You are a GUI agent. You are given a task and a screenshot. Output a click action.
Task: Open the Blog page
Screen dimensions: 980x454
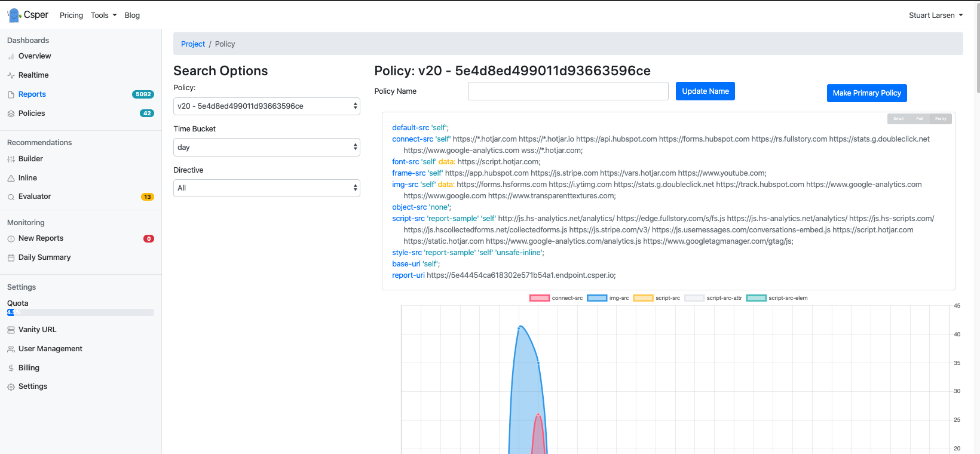point(132,16)
